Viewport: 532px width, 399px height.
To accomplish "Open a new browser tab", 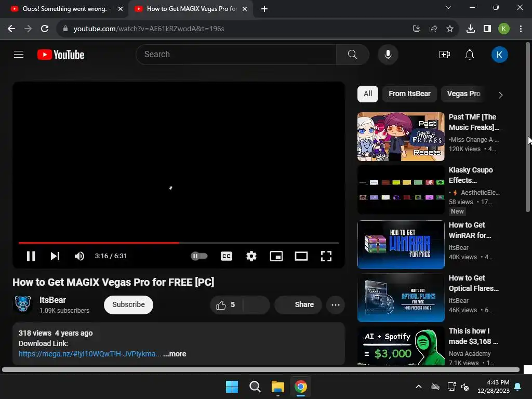I will click(x=264, y=9).
